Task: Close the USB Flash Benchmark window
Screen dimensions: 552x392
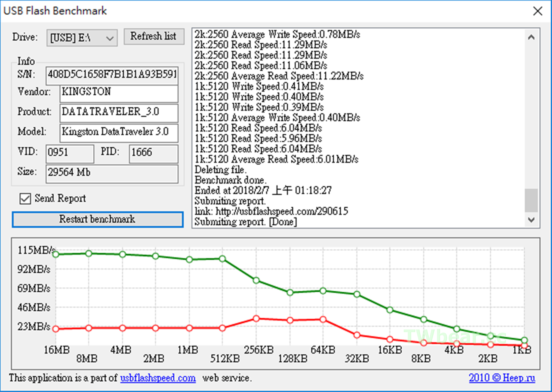Action: point(538,11)
